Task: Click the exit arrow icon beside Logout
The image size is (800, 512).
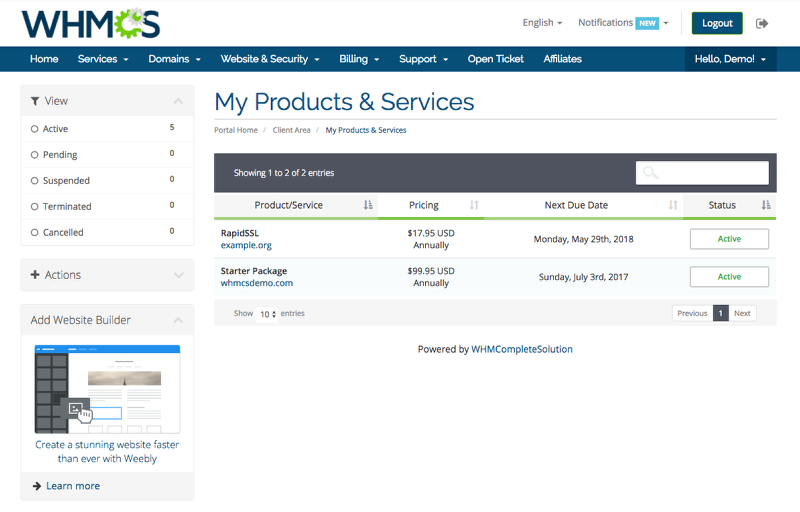Action: click(762, 23)
